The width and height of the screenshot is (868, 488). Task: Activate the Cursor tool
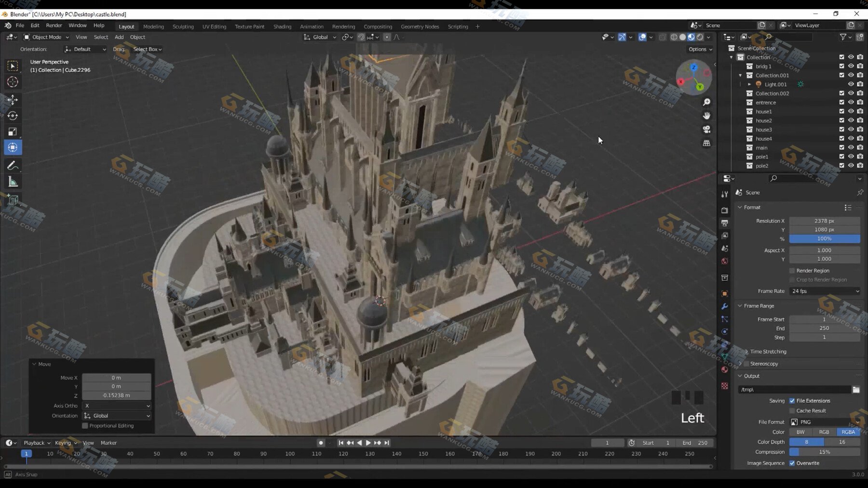click(x=13, y=82)
